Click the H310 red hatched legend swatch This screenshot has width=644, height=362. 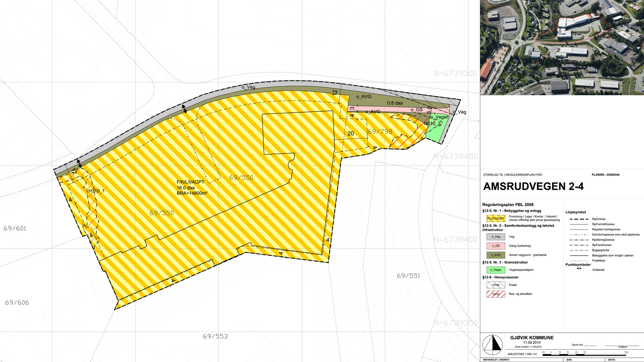pos(496,294)
